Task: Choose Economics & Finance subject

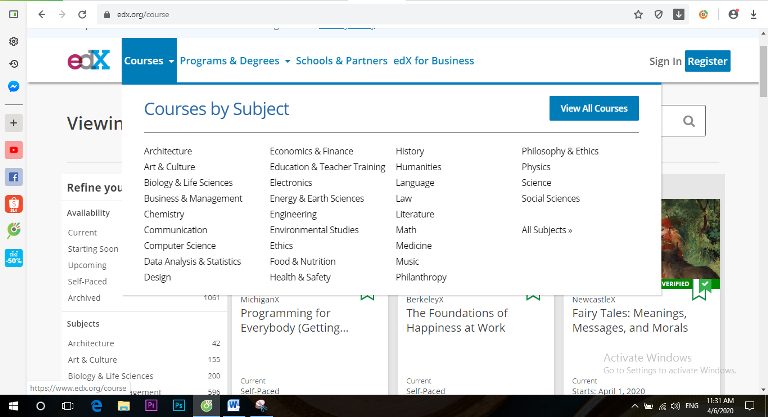Action: point(312,151)
